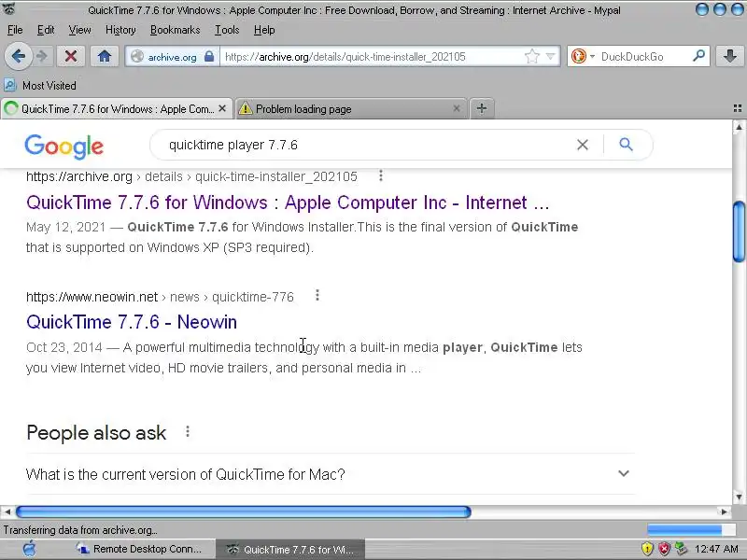747x560 pixels.
Task: Open the Downloads arrow button
Action: [x=729, y=57]
